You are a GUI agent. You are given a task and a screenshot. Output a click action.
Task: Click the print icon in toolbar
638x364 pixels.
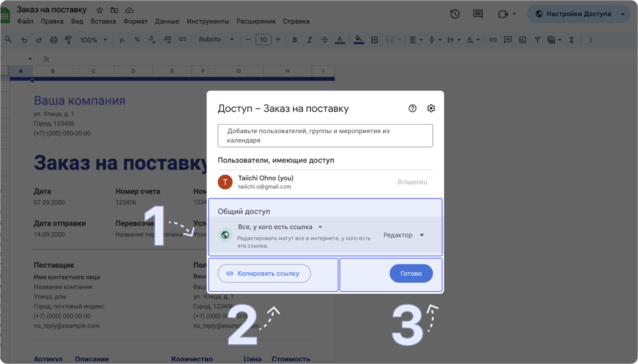54,40
